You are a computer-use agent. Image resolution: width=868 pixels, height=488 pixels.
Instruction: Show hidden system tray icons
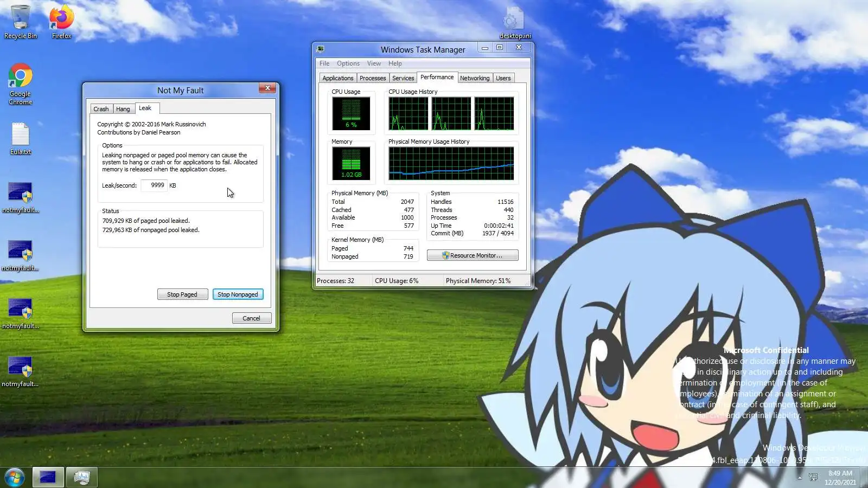799,478
